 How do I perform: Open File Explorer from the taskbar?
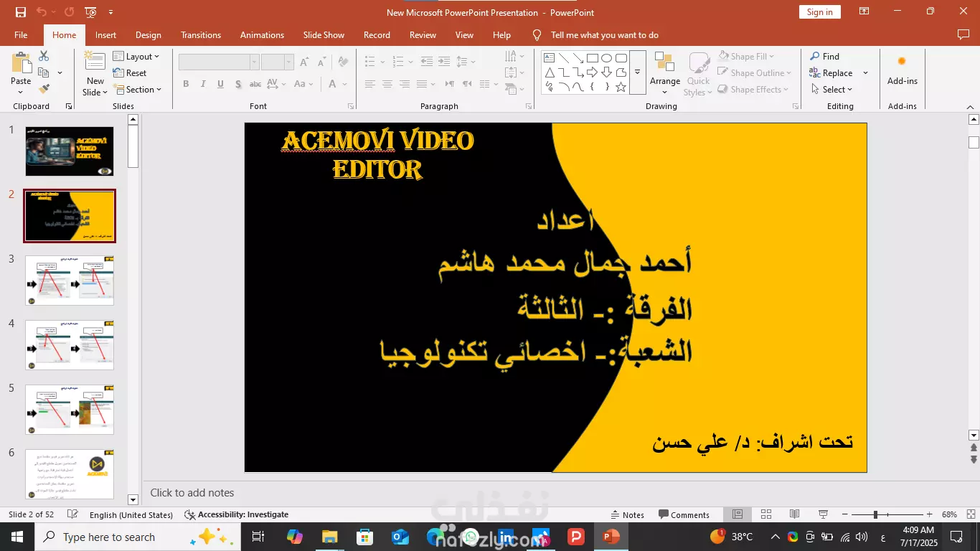click(329, 537)
